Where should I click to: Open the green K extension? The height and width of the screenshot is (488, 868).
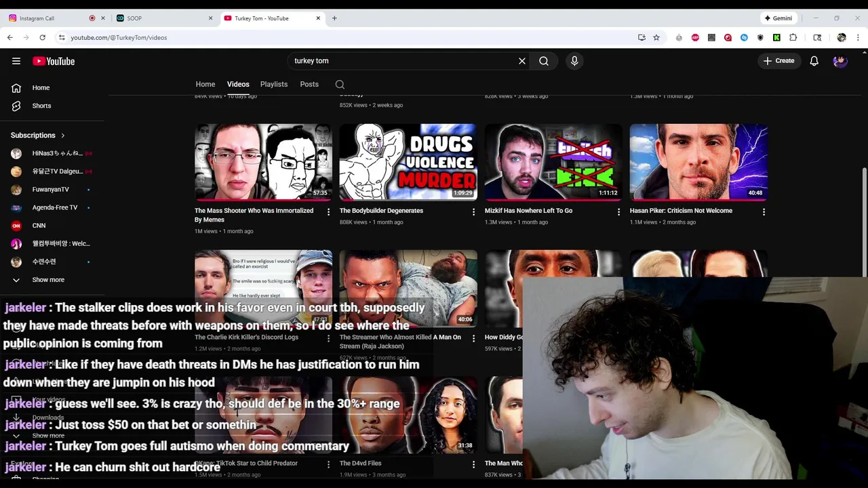click(x=776, y=37)
